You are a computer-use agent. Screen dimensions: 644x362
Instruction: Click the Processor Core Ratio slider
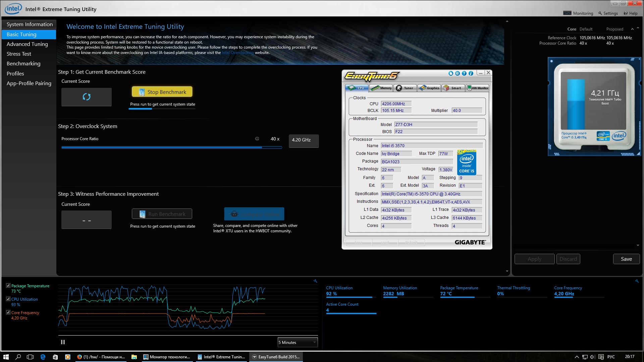pos(171,147)
